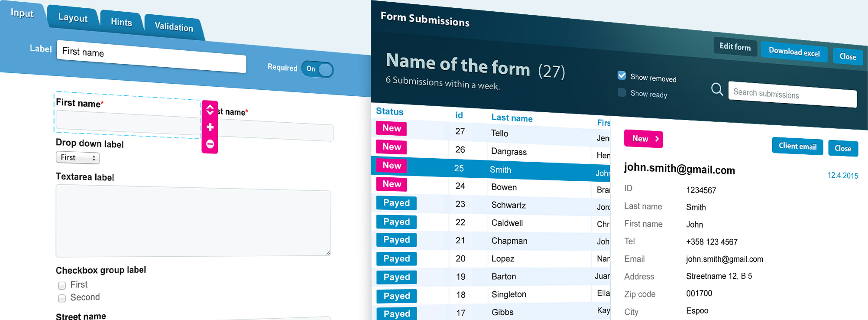
Task: Click the Client email button
Action: pyautogui.click(x=797, y=146)
